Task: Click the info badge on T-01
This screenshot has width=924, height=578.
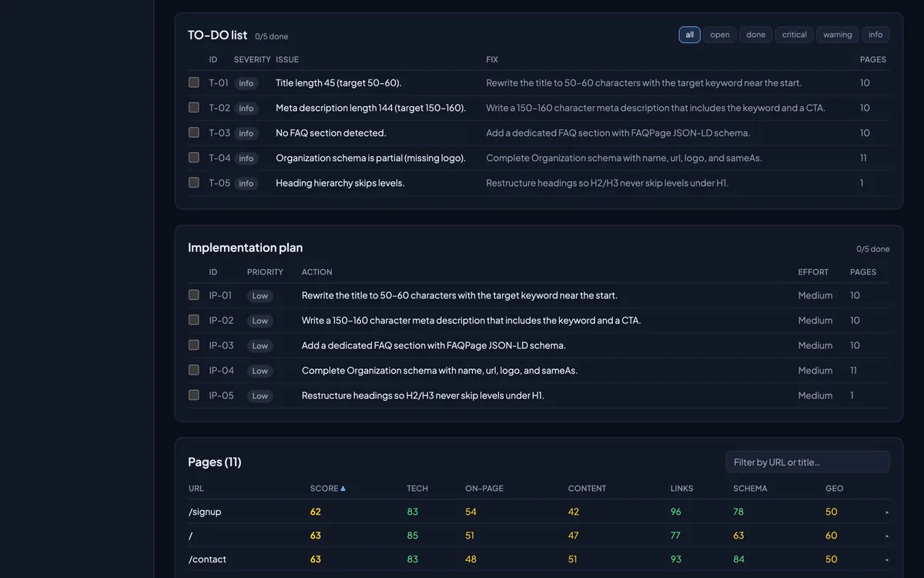Action: pos(246,83)
